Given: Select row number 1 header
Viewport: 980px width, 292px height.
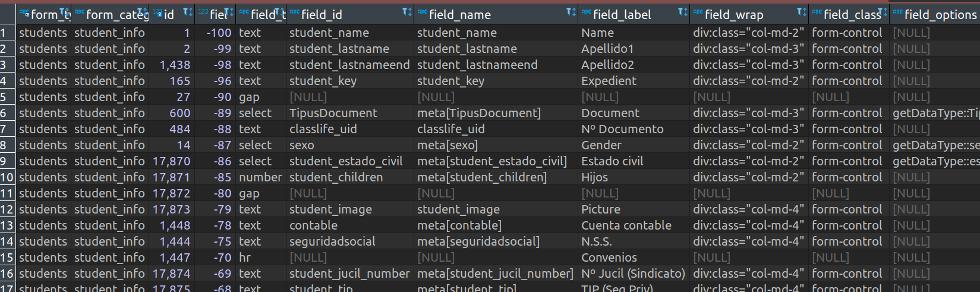Looking at the screenshot, I should click(x=8, y=33).
